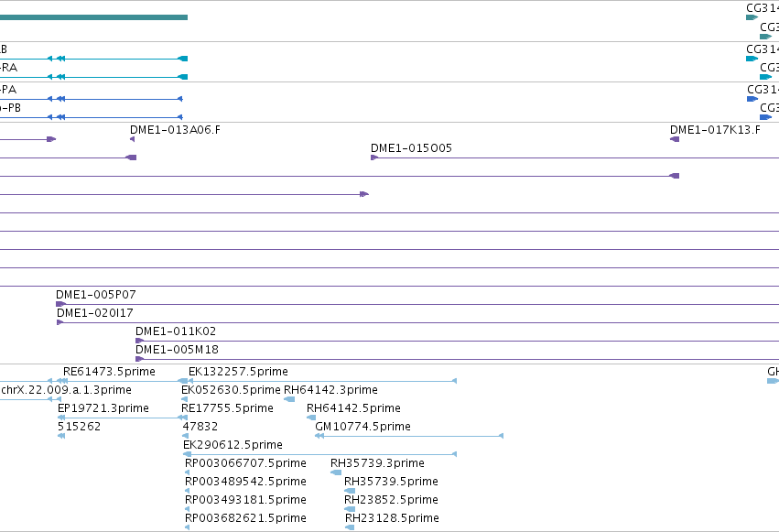
Task: Select the EK290612.5prime feature line
Action: 320,454
